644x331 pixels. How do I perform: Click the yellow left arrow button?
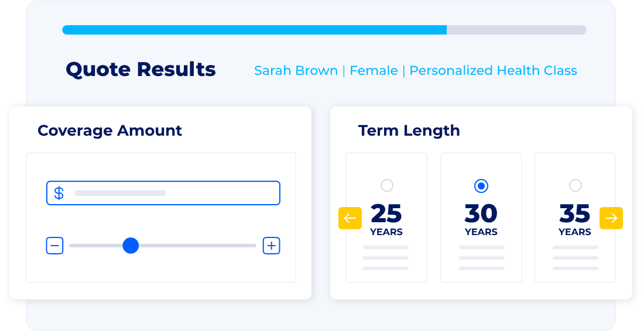pyautogui.click(x=350, y=218)
